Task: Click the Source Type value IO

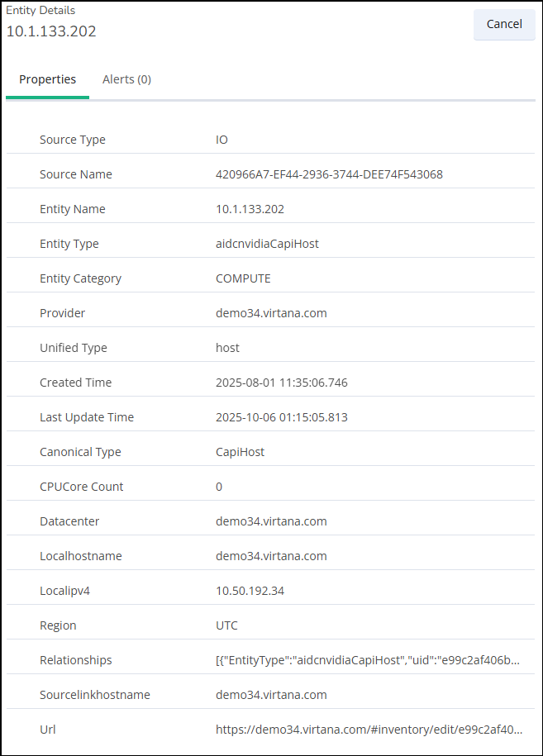Action: [x=221, y=140]
